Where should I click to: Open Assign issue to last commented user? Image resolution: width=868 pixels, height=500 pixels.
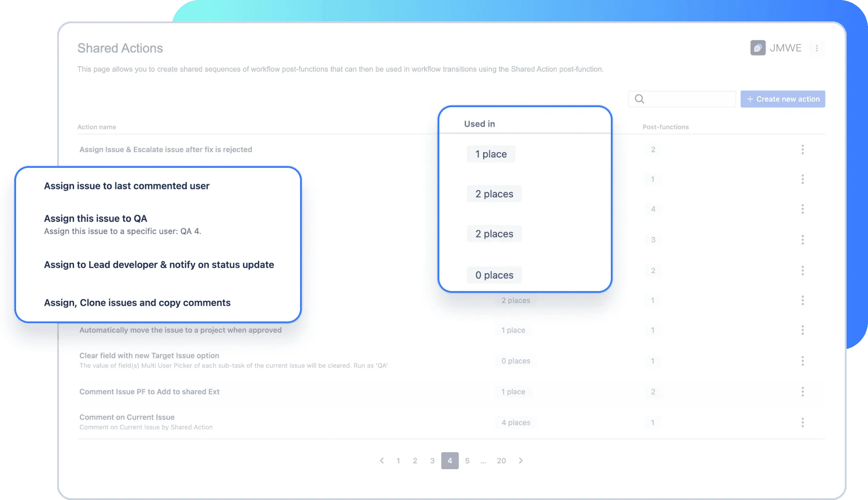point(127,186)
